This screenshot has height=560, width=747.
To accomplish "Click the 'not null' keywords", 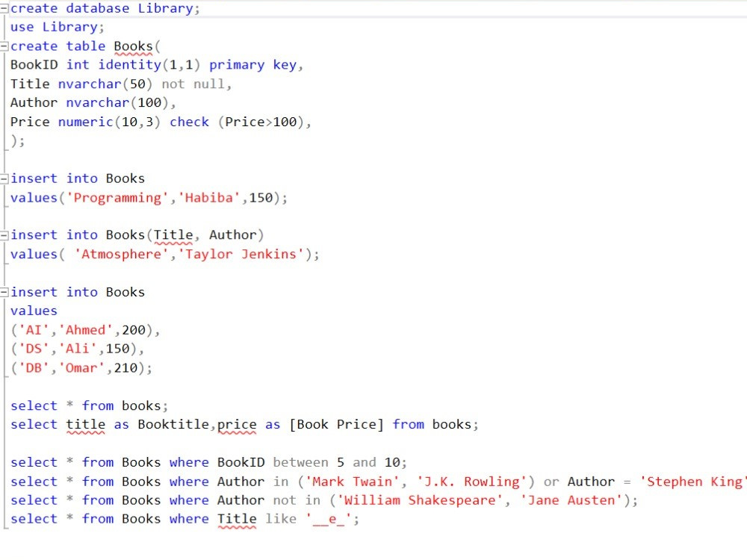I will [x=193, y=84].
